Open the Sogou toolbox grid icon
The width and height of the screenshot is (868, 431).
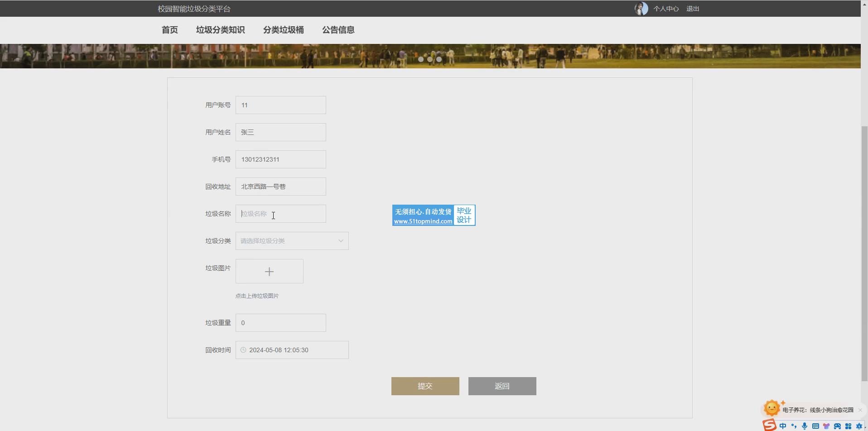pos(848,426)
